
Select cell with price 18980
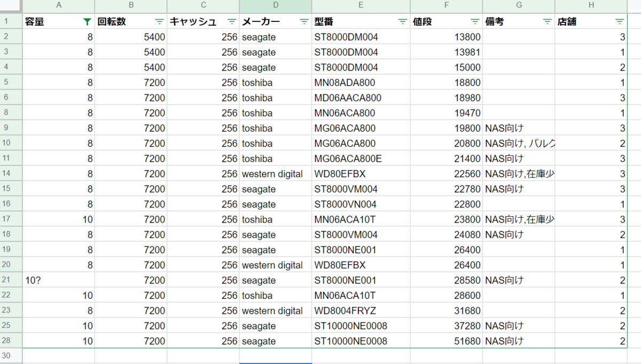[447, 98]
